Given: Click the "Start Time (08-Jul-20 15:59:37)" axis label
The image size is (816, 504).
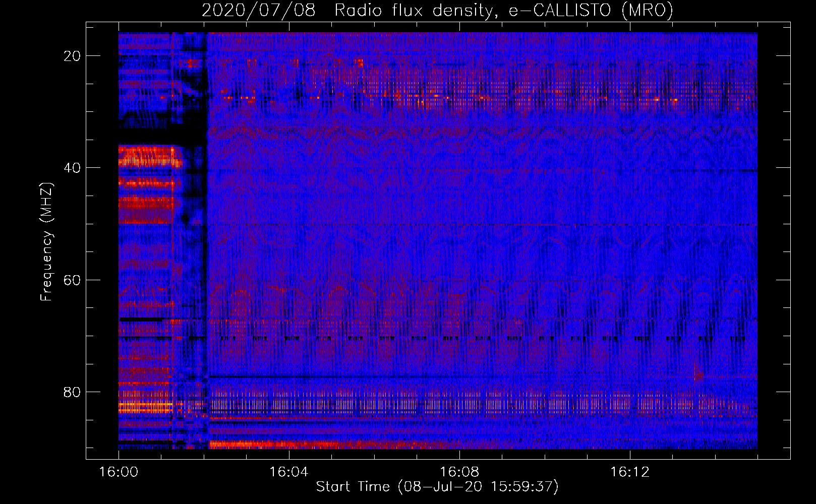Looking at the screenshot, I should pos(437,487).
